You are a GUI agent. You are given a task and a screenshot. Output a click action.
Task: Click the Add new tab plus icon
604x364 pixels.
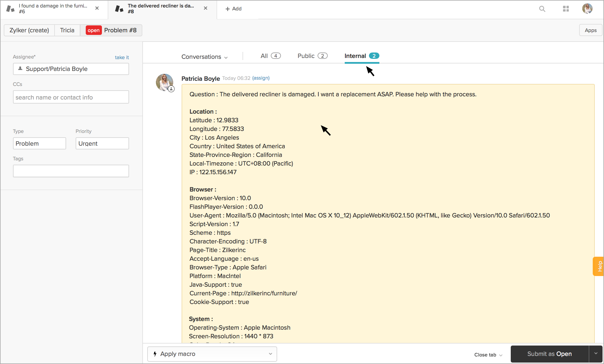point(228,9)
